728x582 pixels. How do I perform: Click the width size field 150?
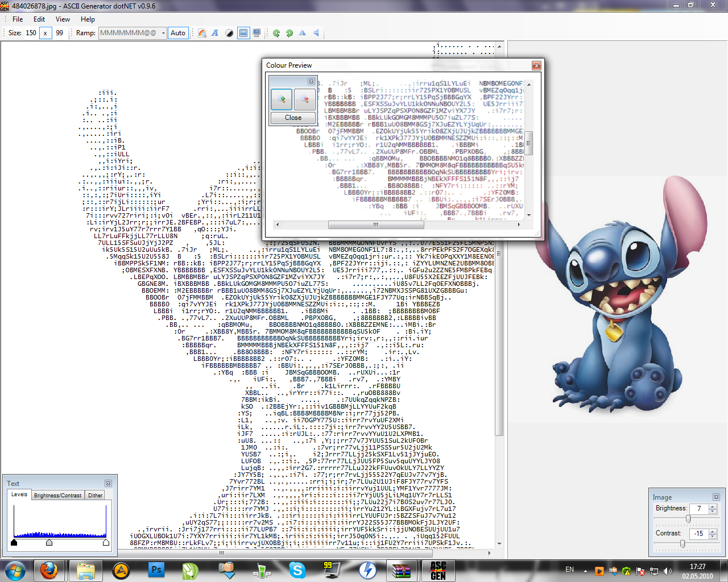(31, 33)
